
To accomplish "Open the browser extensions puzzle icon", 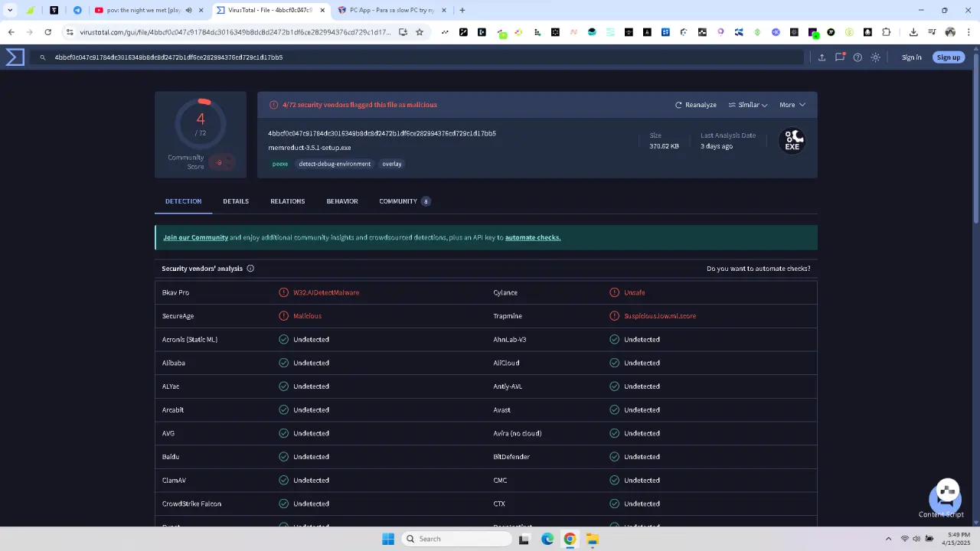I will click(886, 32).
